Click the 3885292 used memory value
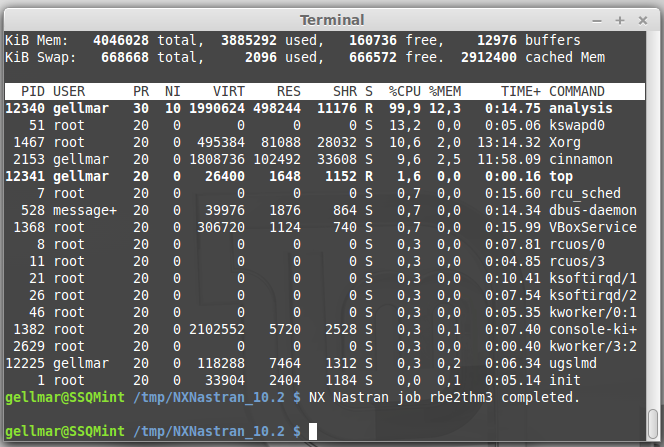 249,41
